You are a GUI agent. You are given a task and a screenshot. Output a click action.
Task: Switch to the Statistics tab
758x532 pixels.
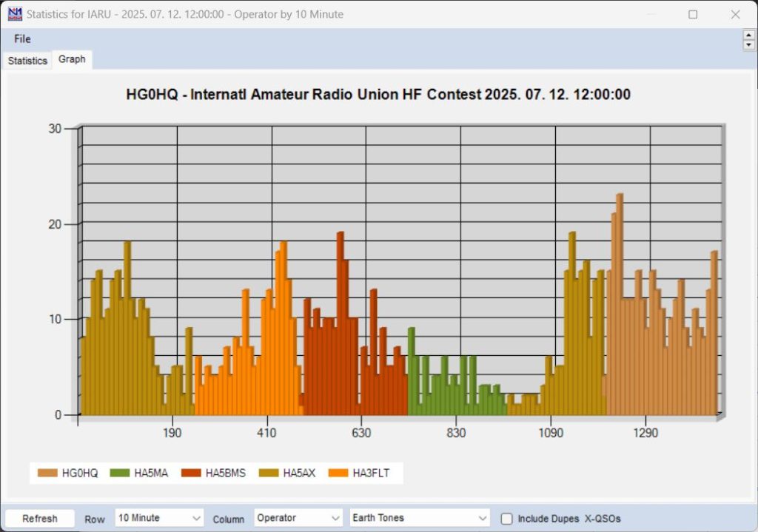click(x=27, y=61)
